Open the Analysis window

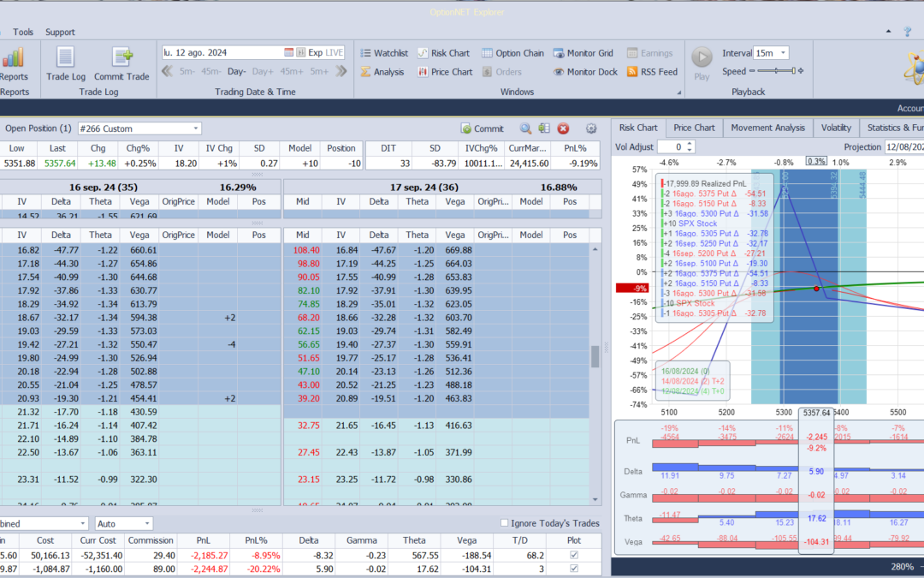[382, 72]
